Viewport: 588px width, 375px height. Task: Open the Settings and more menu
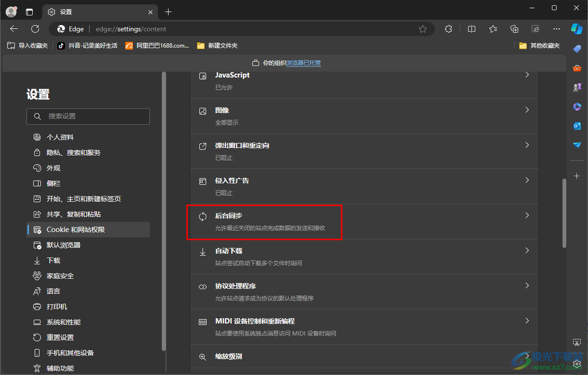(557, 29)
